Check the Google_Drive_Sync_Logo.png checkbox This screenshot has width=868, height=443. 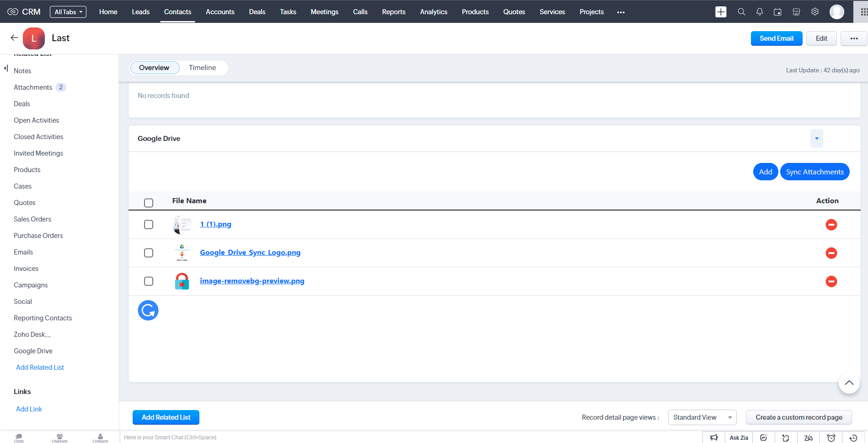149,253
